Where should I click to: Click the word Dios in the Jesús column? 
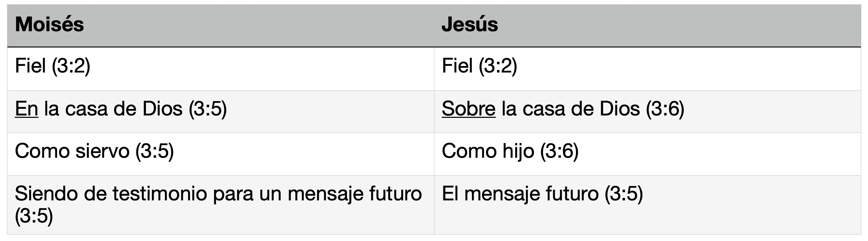tap(620, 109)
